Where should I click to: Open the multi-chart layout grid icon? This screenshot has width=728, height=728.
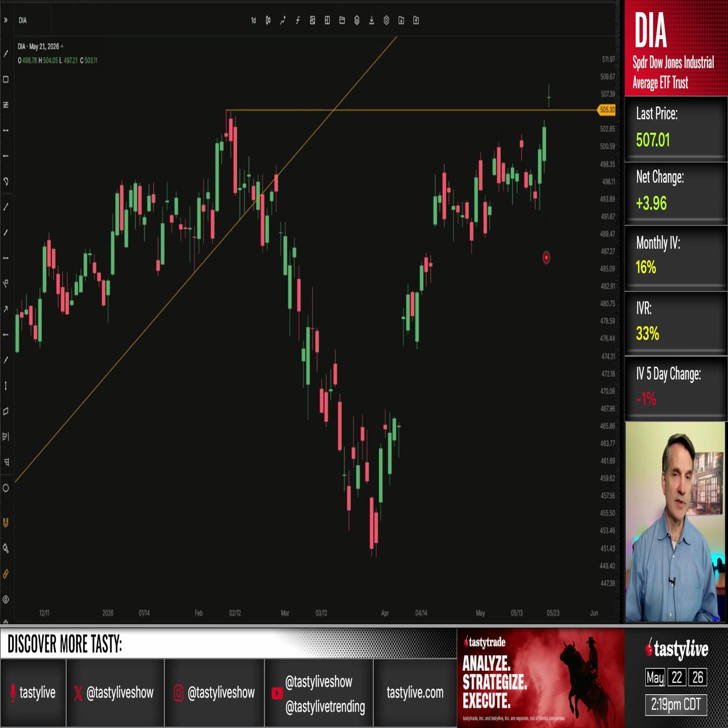pos(327,20)
